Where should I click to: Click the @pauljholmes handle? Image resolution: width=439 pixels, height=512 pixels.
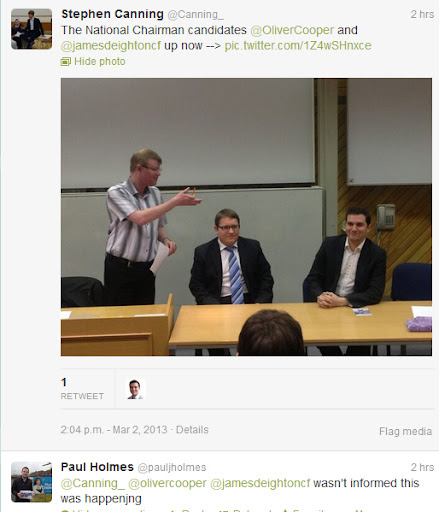coord(172,468)
